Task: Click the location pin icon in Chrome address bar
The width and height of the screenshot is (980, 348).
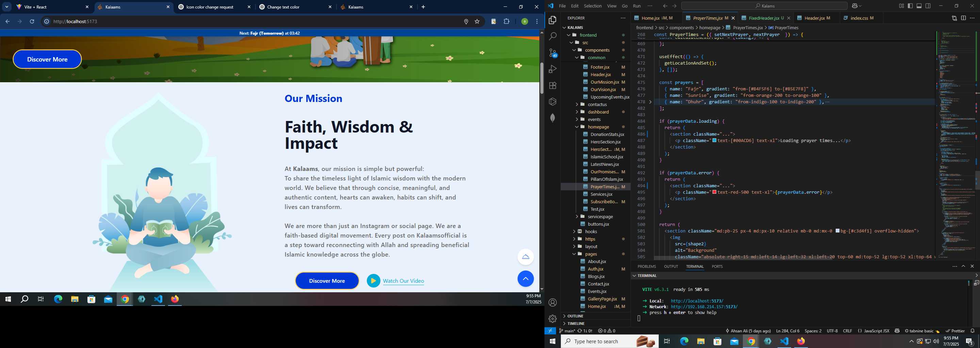Action: pyautogui.click(x=466, y=22)
